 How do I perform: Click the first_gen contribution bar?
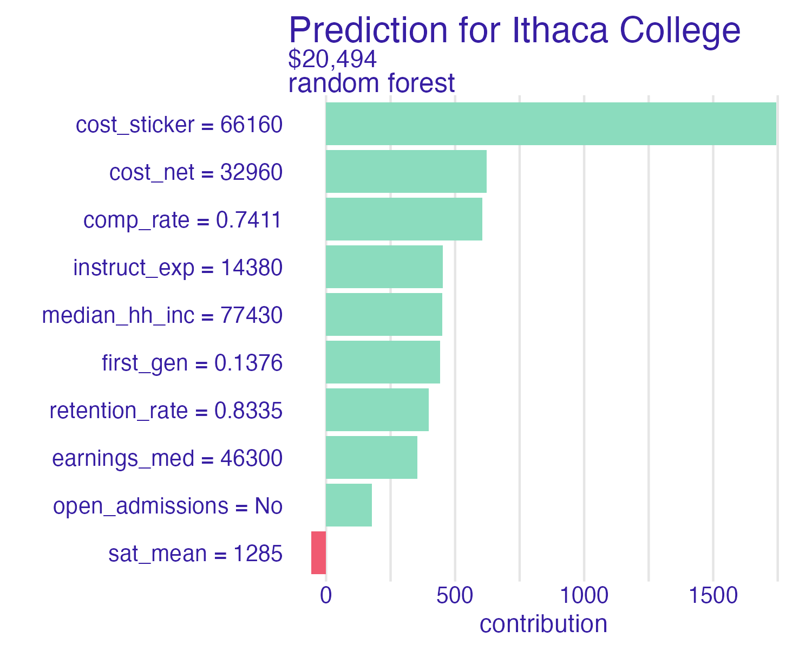(x=383, y=362)
